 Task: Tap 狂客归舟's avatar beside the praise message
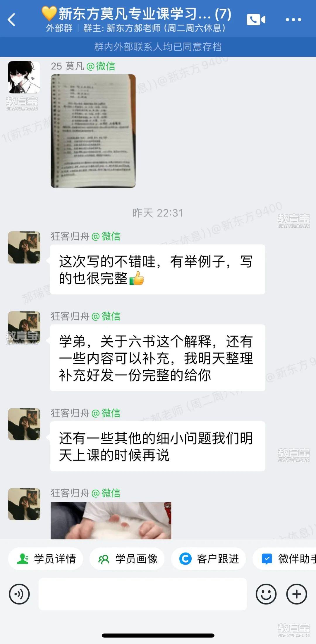(x=24, y=247)
